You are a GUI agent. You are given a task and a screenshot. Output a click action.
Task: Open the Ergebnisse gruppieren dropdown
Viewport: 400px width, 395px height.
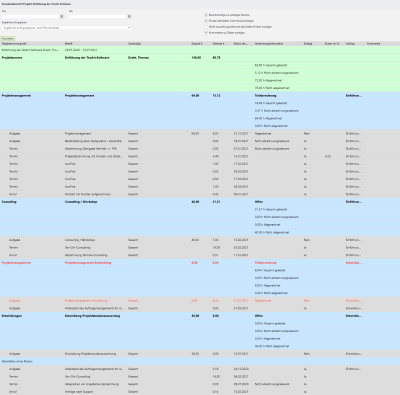pyautogui.click(x=66, y=28)
